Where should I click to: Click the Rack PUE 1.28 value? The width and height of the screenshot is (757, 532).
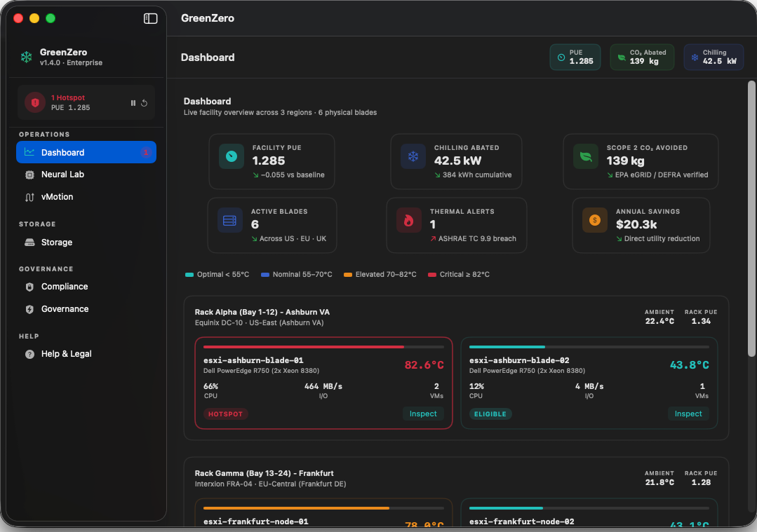click(x=701, y=482)
